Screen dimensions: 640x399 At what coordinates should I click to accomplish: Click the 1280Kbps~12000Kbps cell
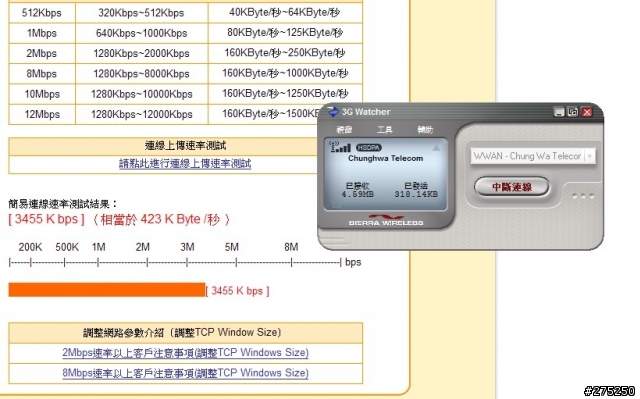click(x=141, y=114)
